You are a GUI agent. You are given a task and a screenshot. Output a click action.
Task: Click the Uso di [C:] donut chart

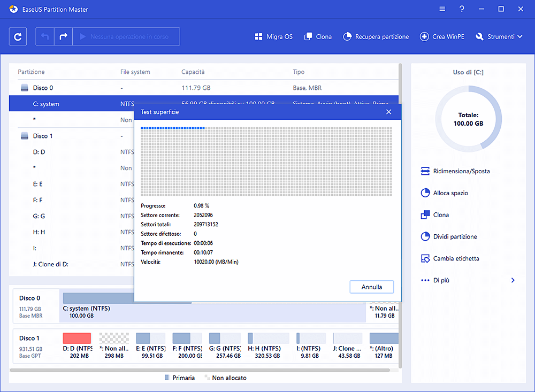click(469, 119)
